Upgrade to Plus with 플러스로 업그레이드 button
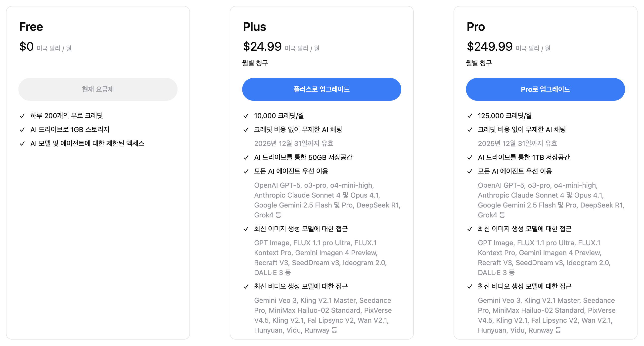 pos(322,89)
